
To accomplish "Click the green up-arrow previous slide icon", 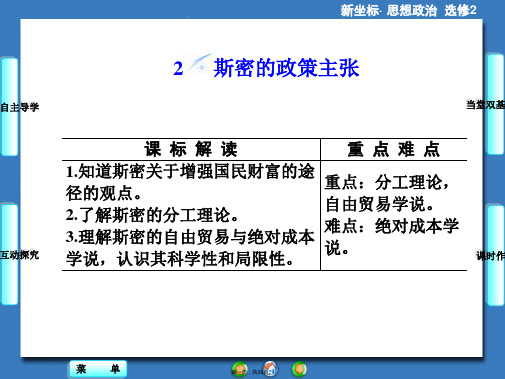I will (240, 369).
